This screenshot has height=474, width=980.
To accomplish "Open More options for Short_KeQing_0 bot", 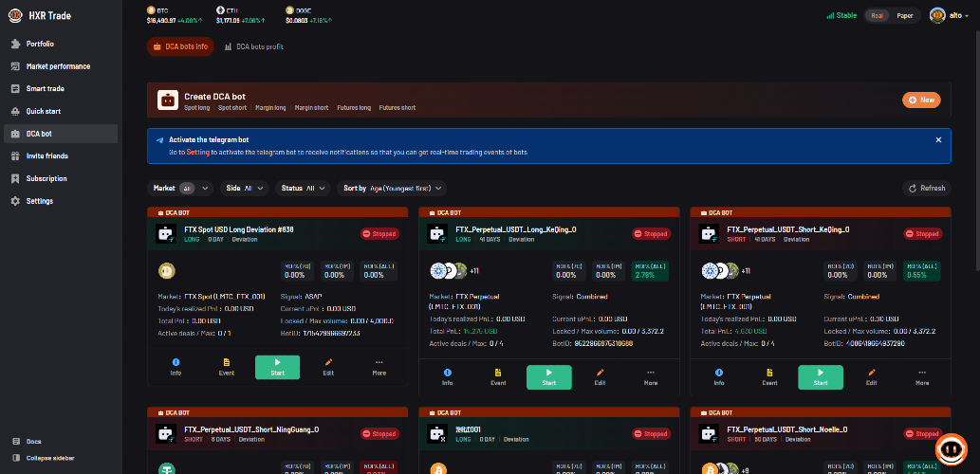I will point(922,377).
